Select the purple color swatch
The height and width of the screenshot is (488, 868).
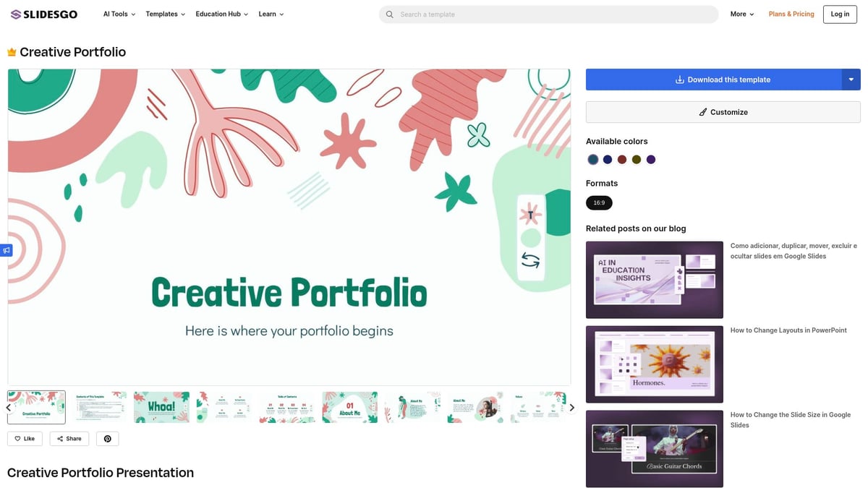[x=651, y=159]
